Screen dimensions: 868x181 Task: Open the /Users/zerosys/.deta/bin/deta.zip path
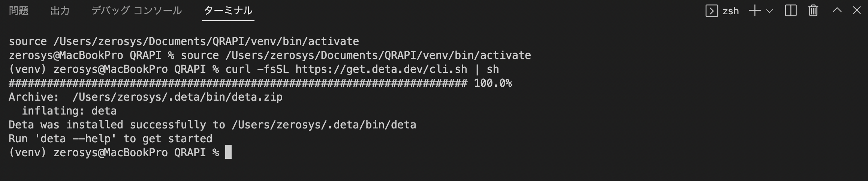click(x=177, y=97)
